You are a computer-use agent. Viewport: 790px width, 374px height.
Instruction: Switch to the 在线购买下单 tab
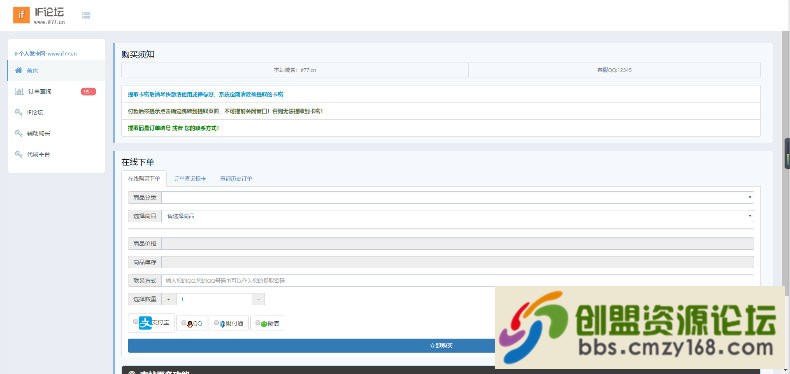tap(144, 178)
